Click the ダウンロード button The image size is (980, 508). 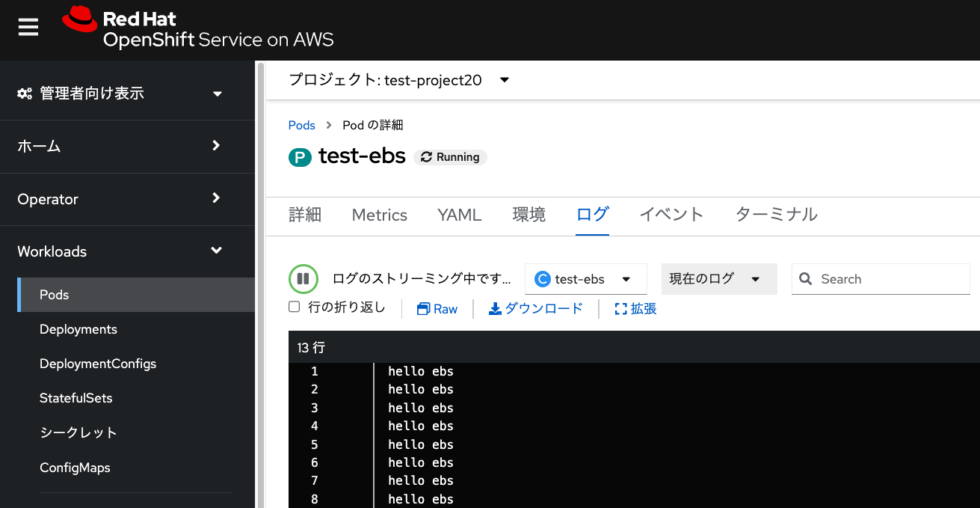pyautogui.click(x=536, y=309)
